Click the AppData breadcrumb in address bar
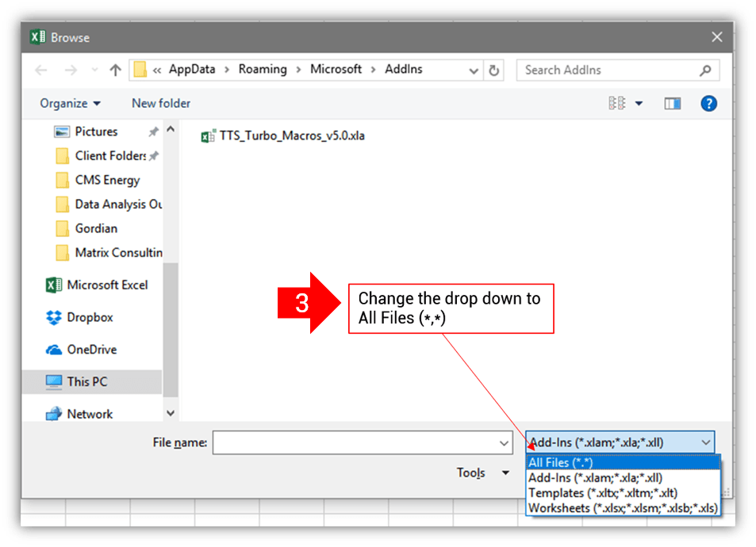Viewport: 756px width, 547px height. coord(192,69)
